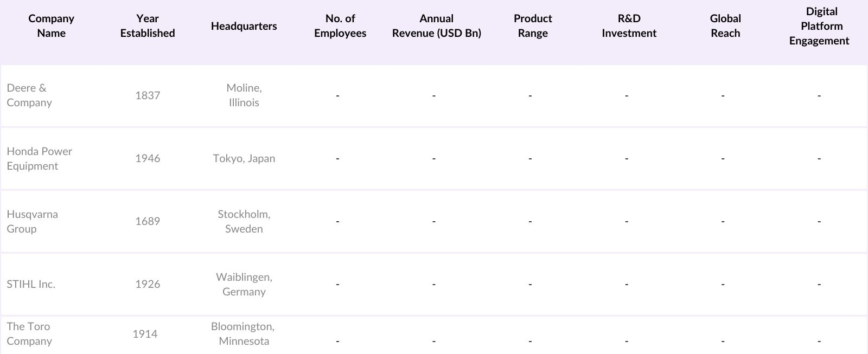Click the Annual Revenue (USD Bn) header
The height and width of the screenshot is (354, 868).
pos(437,25)
